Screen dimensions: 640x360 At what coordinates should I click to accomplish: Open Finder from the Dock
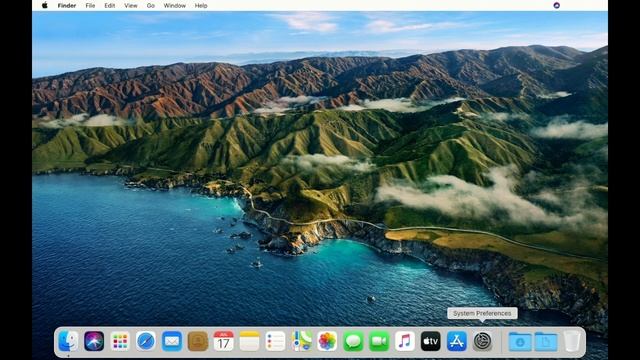click(x=68, y=341)
